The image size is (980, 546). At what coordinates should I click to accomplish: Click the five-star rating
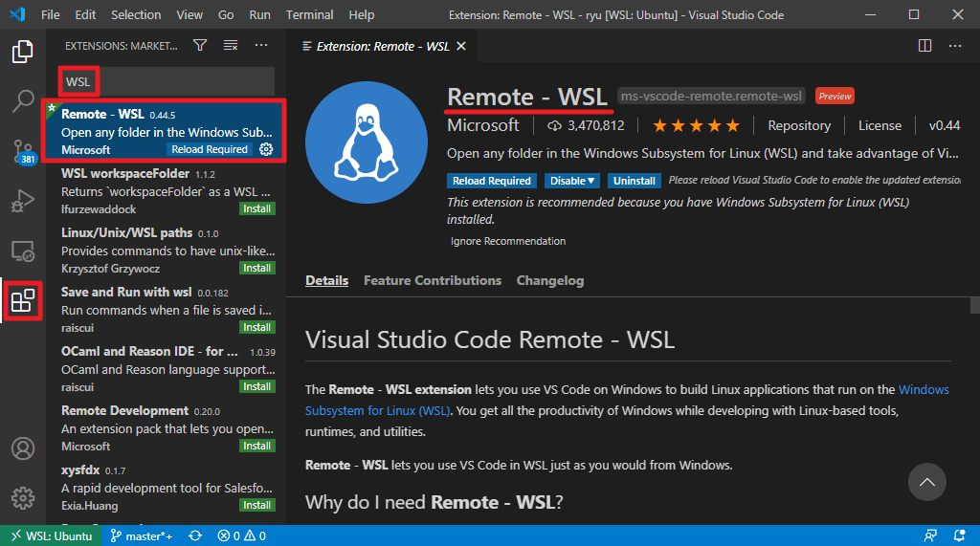(696, 125)
